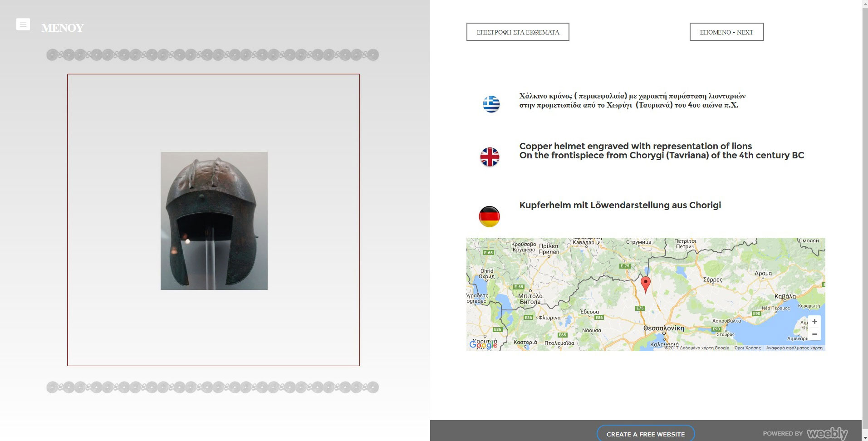Click the United Kingdom flag icon

[x=490, y=157]
